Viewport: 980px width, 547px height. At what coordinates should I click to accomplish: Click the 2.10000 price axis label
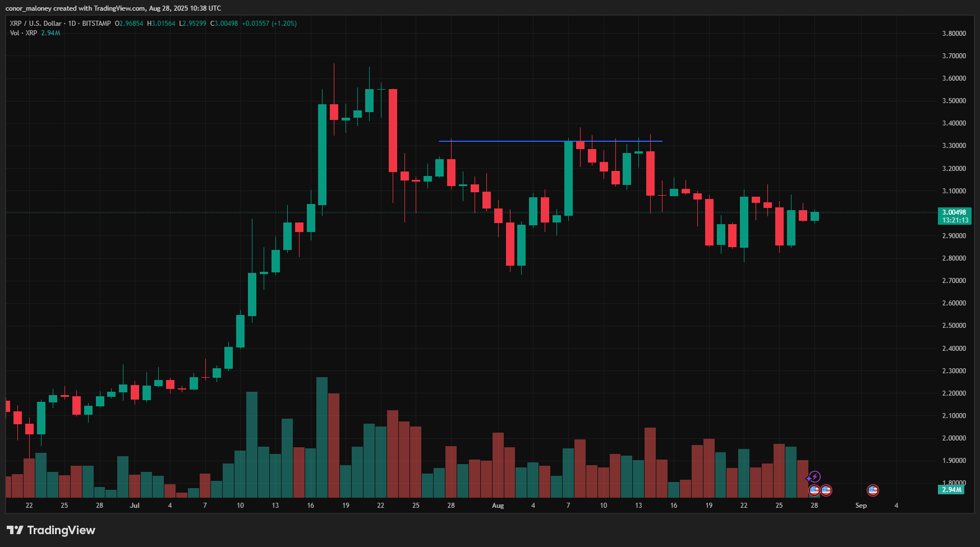(954, 416)
